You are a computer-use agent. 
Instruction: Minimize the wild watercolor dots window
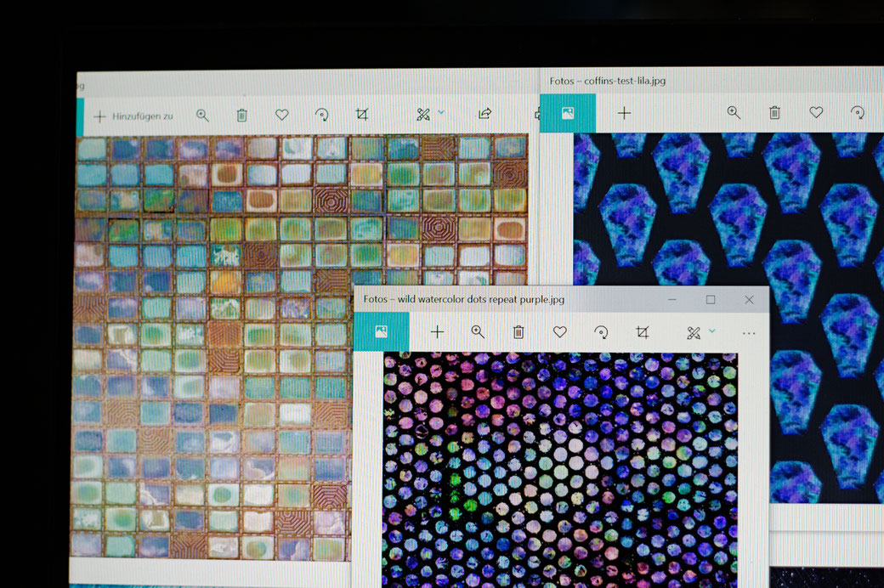(x=672, y=299)
